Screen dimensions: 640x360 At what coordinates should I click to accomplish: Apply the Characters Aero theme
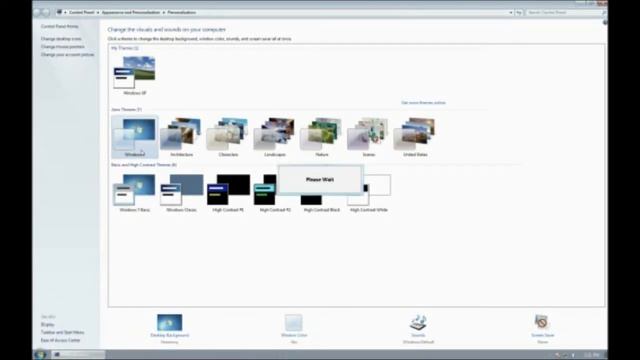228,137
